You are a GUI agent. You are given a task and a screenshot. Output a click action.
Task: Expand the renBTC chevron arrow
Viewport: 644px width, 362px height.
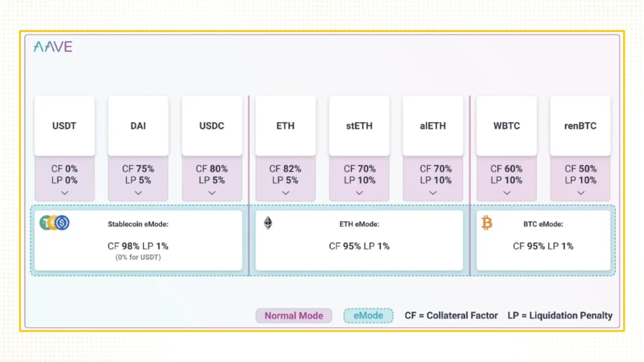581,193
